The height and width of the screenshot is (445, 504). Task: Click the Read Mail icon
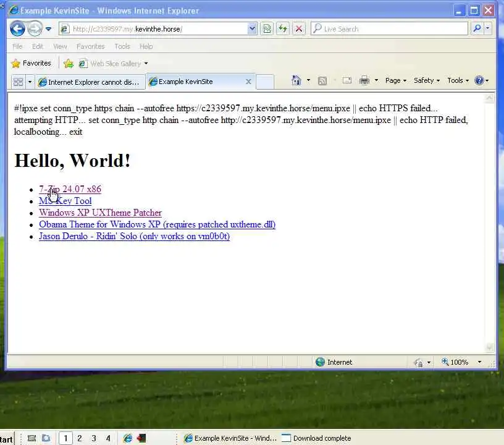(347, 80)
